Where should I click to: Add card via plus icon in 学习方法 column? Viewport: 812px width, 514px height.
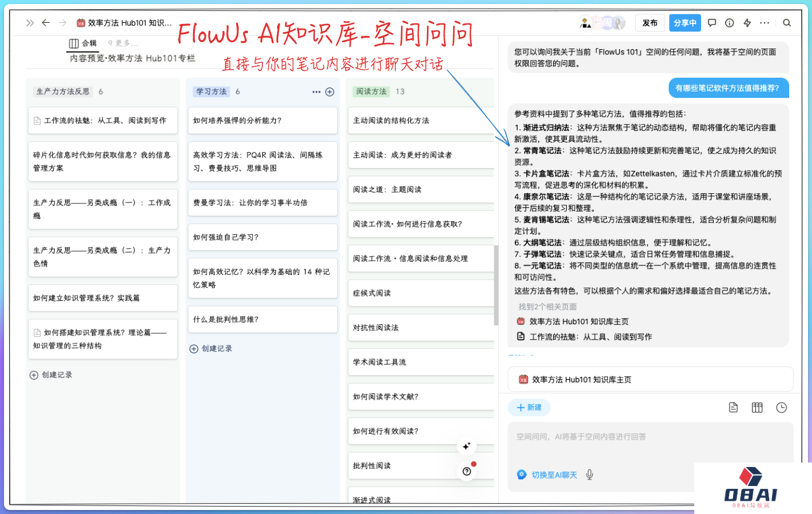point(330,92)
